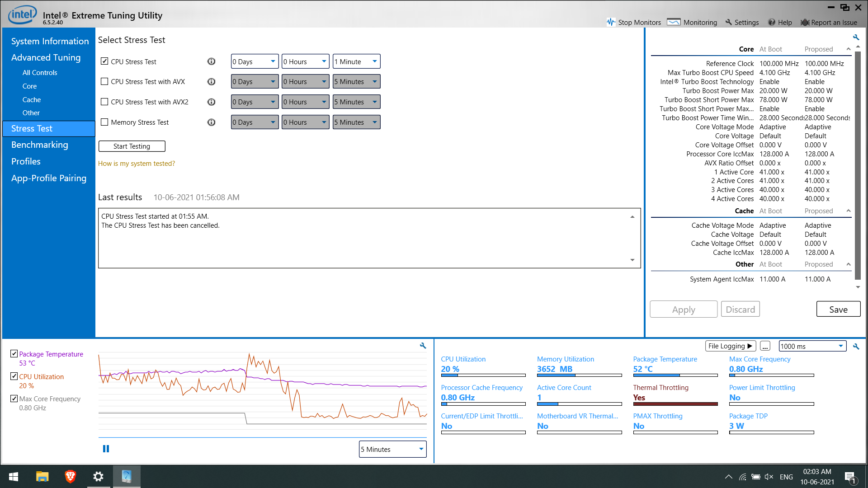Uncheck the CPU Stress Test checkbox
Screen dimensions: 868x488
coord(104,61)
